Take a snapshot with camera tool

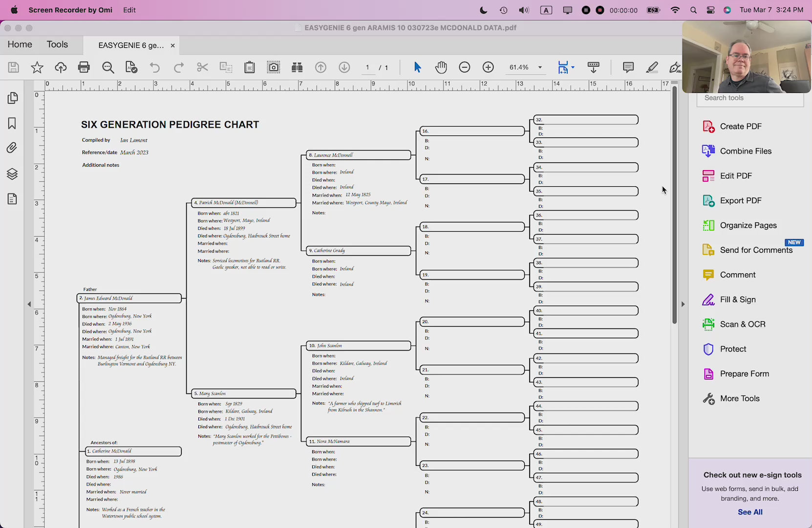point(274,67)
